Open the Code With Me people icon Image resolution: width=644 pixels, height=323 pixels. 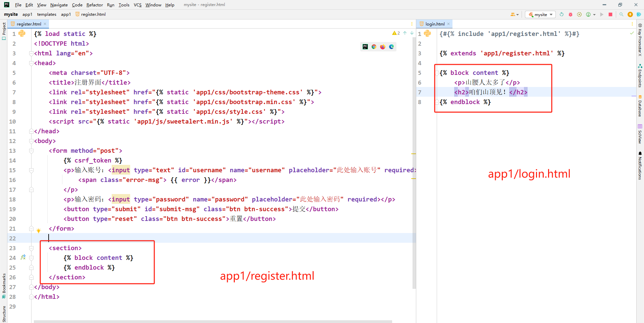coord(514,14)
